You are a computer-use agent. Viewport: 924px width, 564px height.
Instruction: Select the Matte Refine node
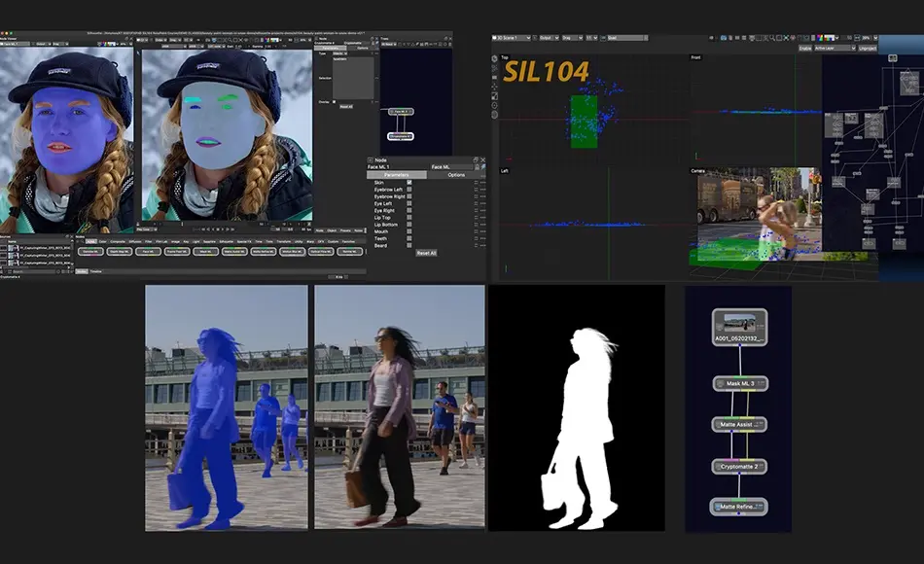pos(738,507)
